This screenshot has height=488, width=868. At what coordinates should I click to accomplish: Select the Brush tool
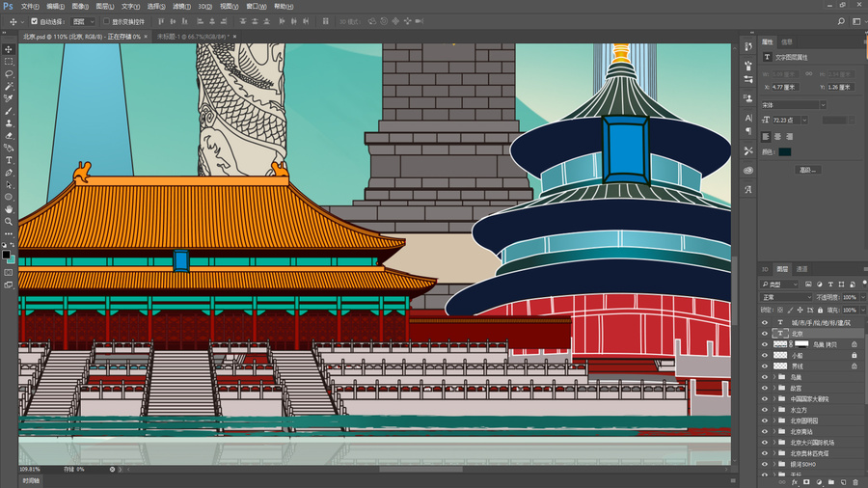coord(9,111)
